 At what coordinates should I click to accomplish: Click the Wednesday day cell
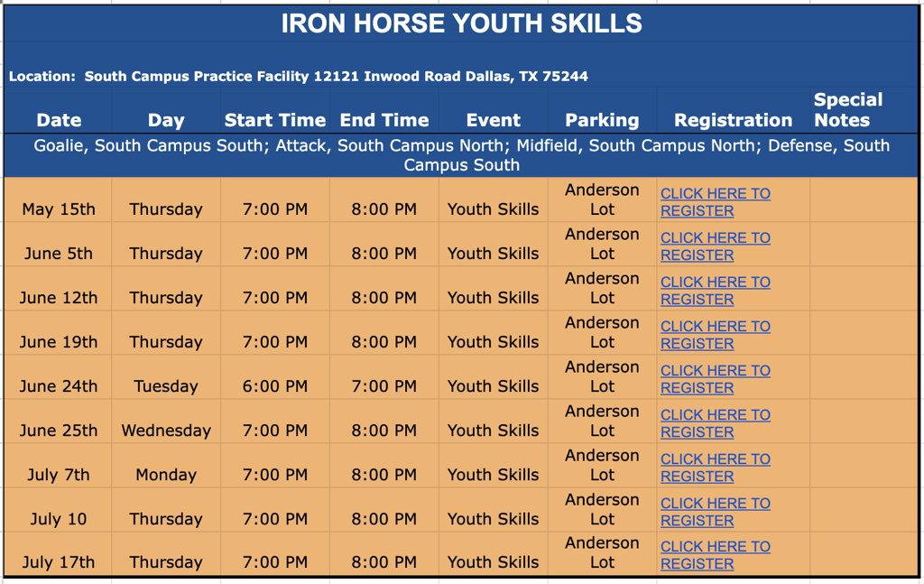[x=166, y=431]
